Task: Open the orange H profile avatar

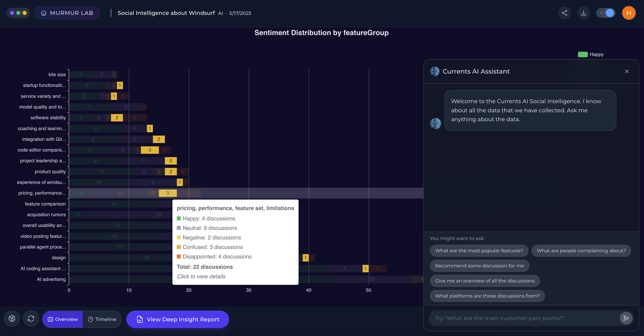Action: coord(629,13)
